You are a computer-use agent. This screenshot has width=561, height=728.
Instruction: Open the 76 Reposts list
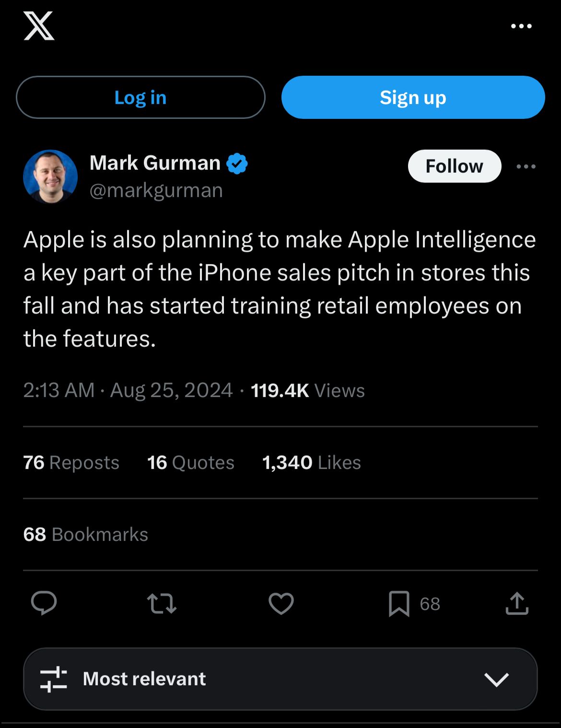pos(71,462)
